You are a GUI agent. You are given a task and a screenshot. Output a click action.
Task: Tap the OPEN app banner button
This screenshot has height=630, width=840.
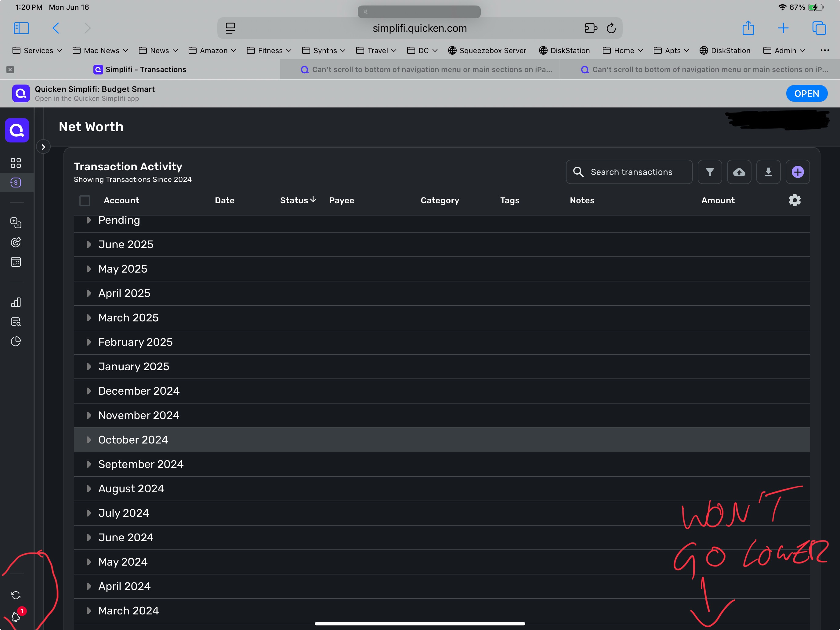point(806,93)
